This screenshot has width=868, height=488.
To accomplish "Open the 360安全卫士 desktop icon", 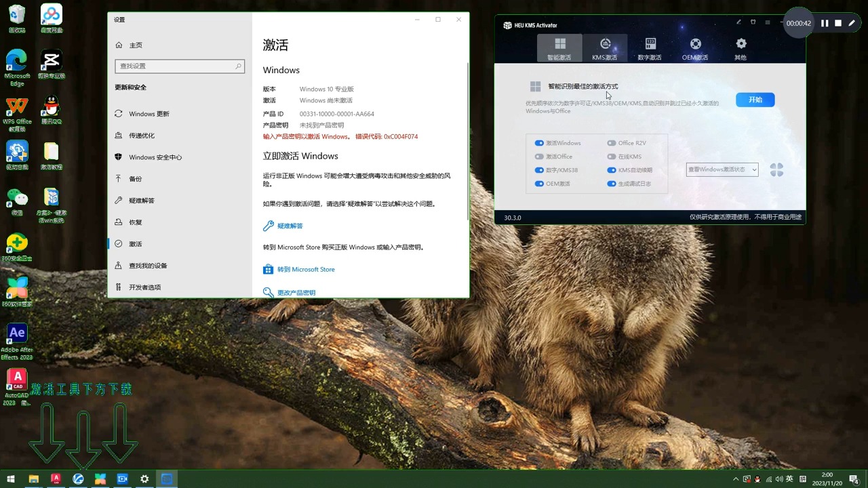I will coord(17,247).
